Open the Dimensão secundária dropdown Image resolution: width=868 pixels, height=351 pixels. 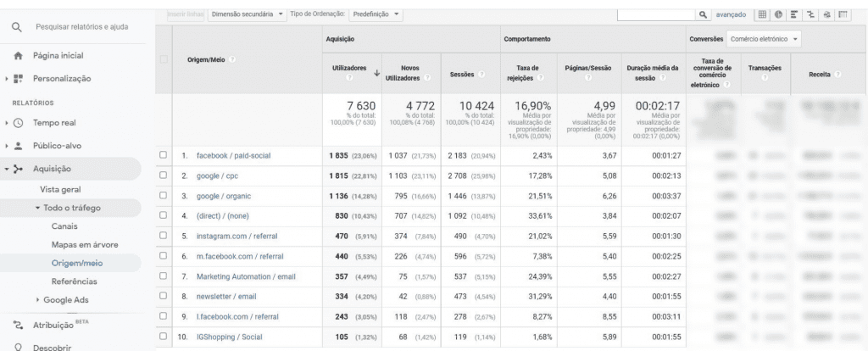248,14
